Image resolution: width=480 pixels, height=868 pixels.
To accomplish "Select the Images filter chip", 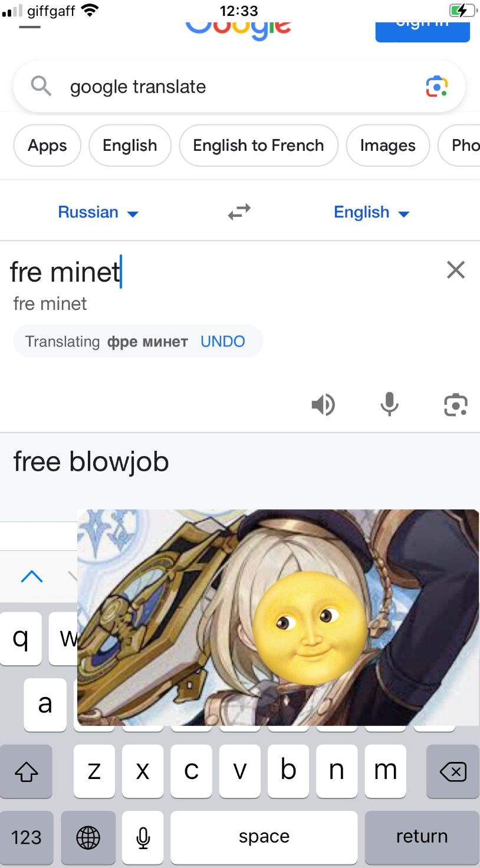I will click(388, 146).
